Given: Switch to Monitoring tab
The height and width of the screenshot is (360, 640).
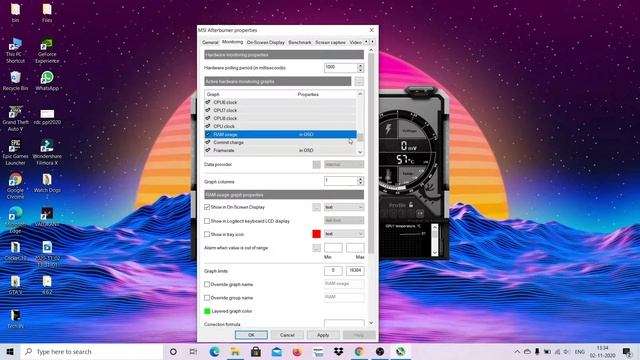Looking at the screenshot, I should [x=232, y=42].
